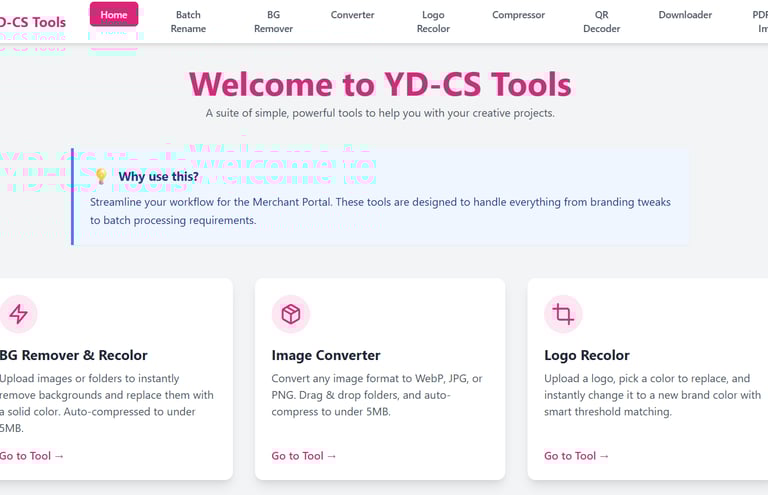Screen dimensions: 768x495
Task: Click the BG Remover & Recolor card title
Action: 73,355
